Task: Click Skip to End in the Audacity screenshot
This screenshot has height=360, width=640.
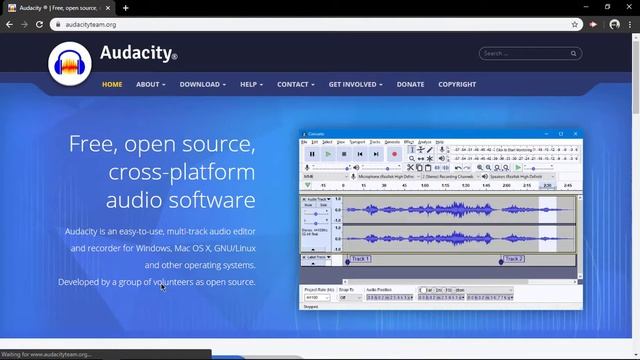Action: [x=376, y=154]
